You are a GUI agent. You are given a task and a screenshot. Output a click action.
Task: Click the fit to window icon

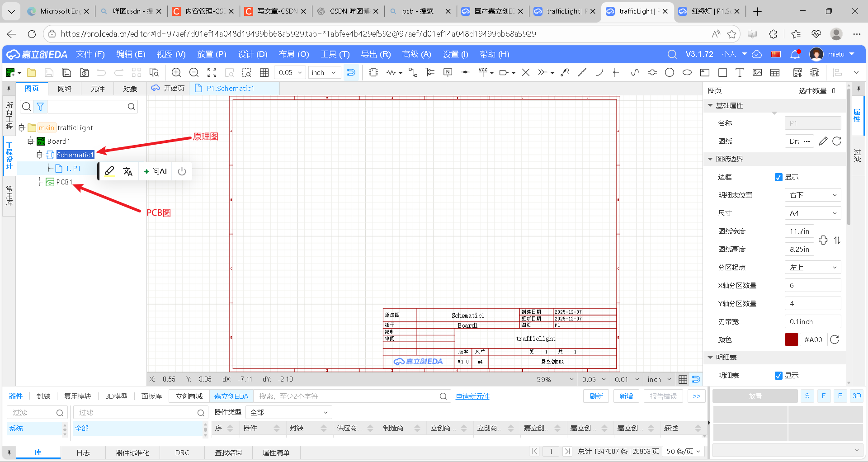coord(212,73)
